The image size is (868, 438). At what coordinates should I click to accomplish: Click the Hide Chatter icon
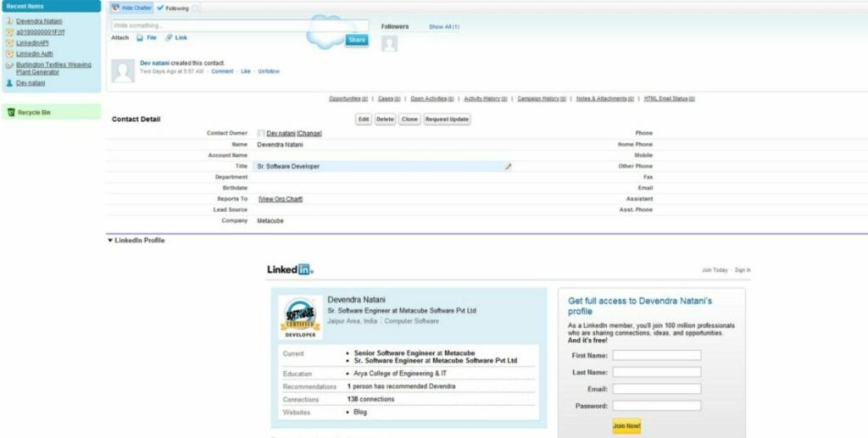[115, 8]
